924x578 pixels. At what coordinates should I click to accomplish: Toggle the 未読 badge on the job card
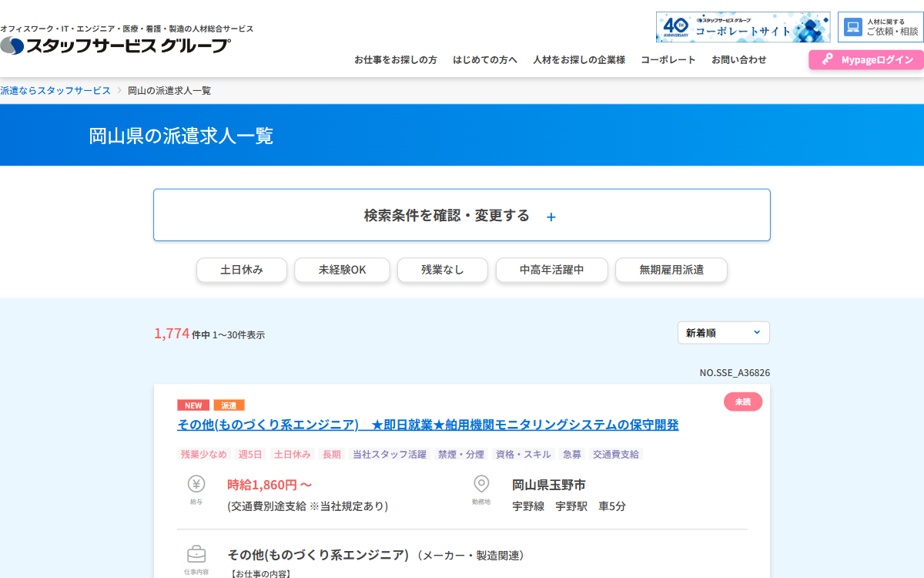click(x=743, y=402)
